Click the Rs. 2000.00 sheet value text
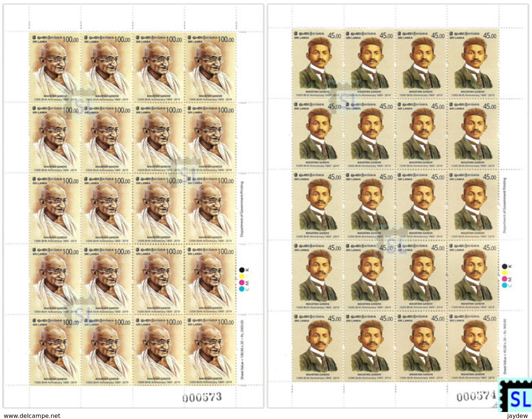 tap(243, 350)
